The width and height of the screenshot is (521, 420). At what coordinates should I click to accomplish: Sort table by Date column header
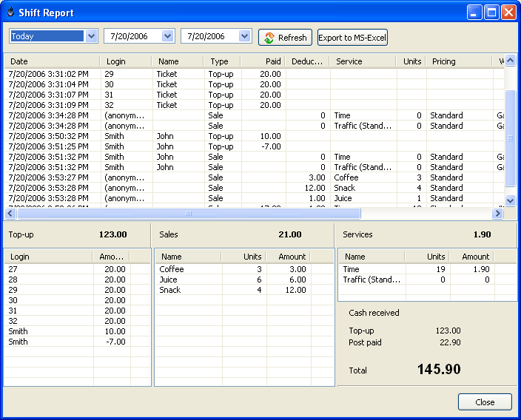click(x=52, y=61)
